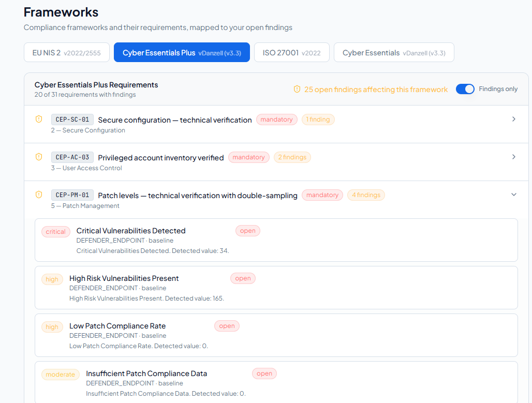Click '2 — Secure Configuration' subtitle
The height and width of the screenshot is (403, 532).
tap(88, 130)
